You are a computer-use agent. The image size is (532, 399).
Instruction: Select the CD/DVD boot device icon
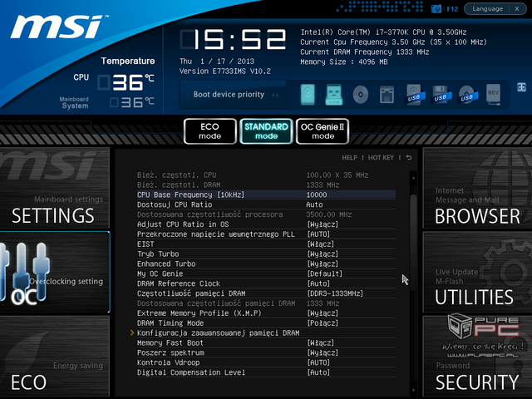click(x=360, y=94)
